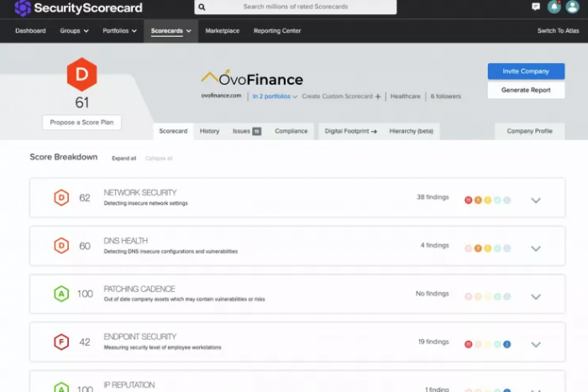
Task: Click the 4 findings text
Action: coord(434,245)
